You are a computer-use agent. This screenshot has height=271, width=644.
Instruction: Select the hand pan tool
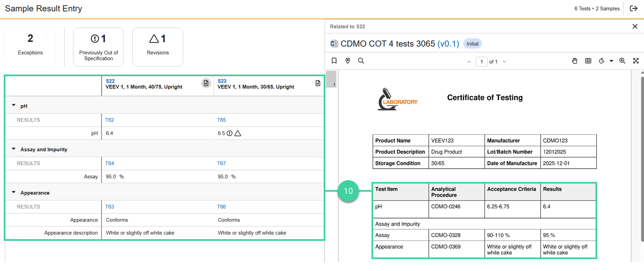click(x=575, y=61)
